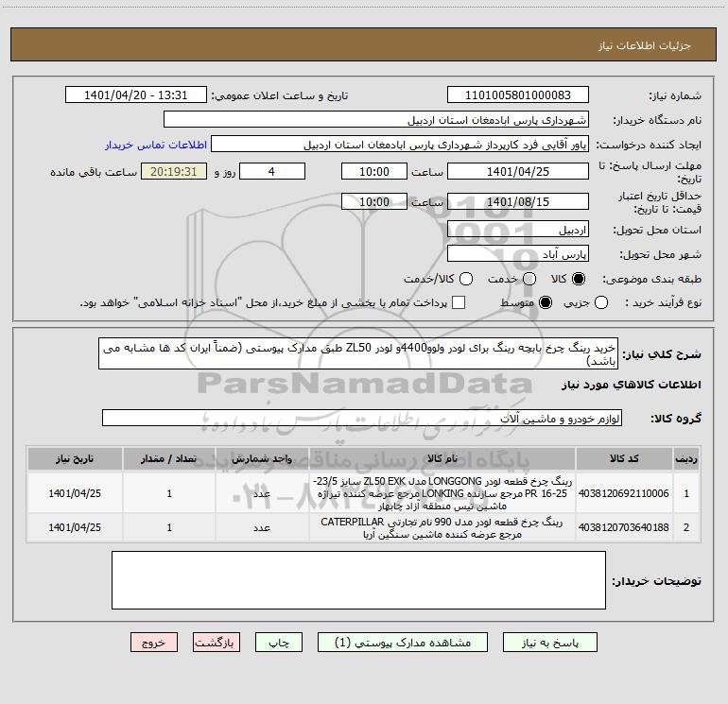Click the پاسخ به نیاز button
728x704 pixels.
coord(549,643)
